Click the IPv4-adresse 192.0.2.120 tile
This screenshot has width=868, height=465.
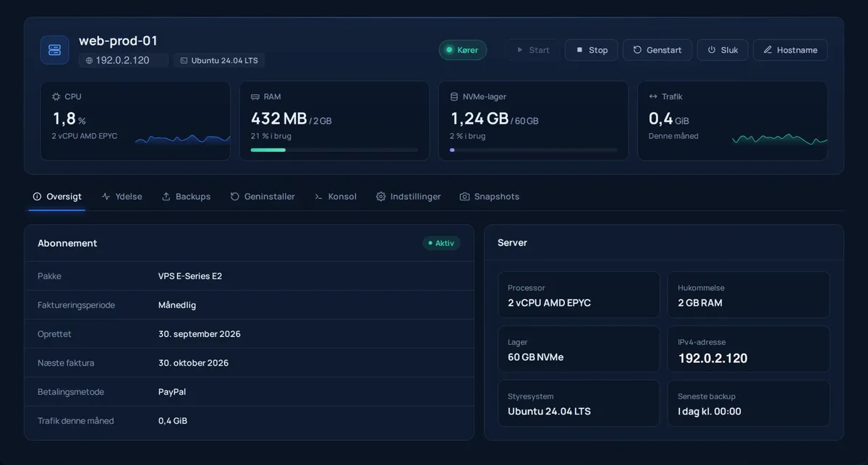tap(749, 349)
